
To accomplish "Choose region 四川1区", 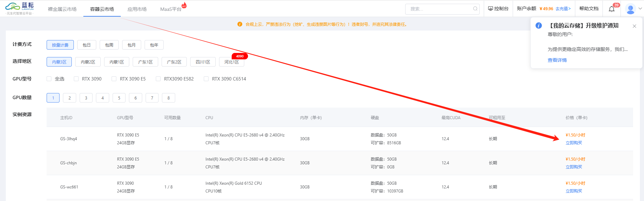I will 203,62.
